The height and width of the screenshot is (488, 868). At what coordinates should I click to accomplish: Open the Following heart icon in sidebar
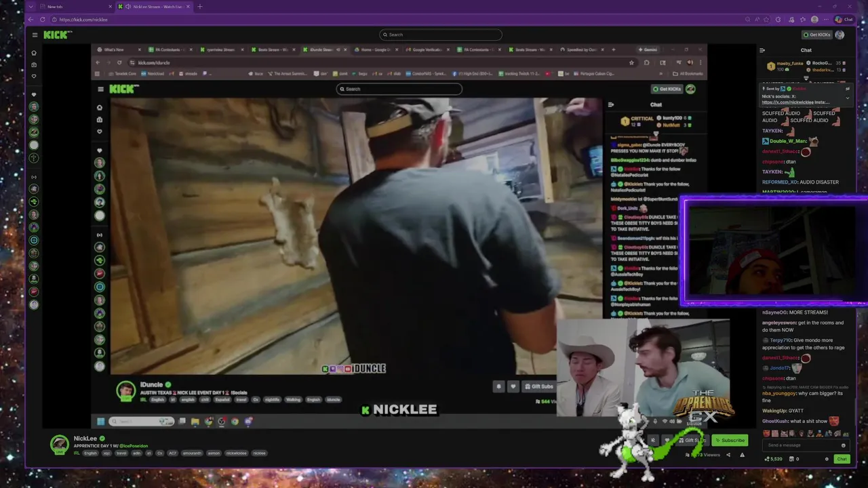(34, 76)
